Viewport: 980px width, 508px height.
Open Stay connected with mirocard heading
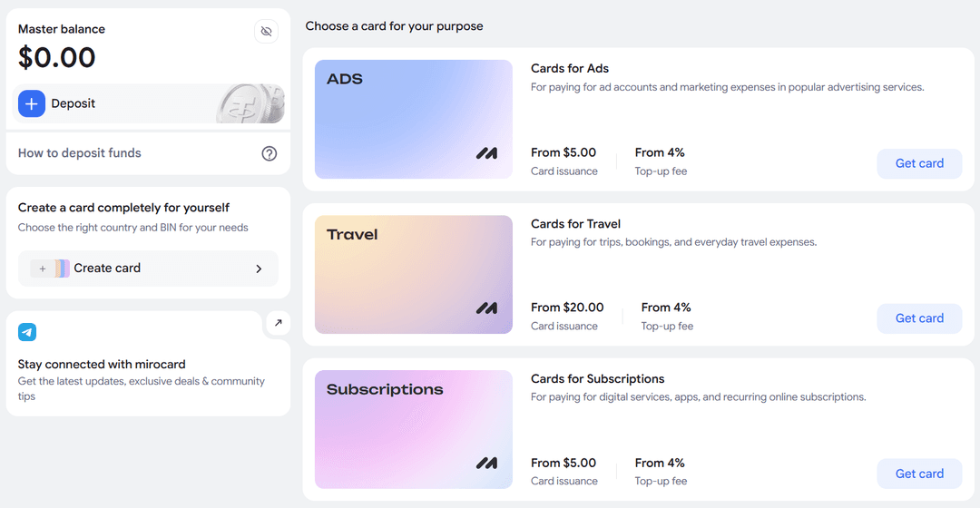point(102,365)
